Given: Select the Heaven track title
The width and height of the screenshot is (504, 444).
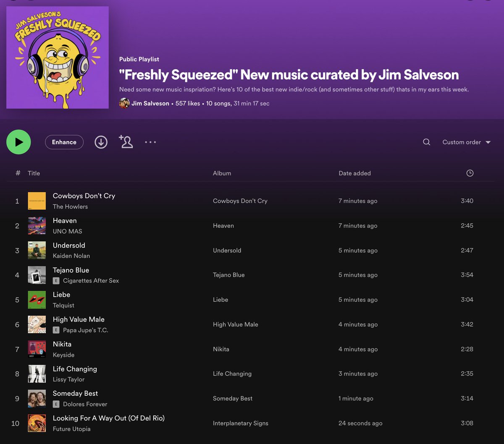Looking at the screenshot, I should (65, 220).
